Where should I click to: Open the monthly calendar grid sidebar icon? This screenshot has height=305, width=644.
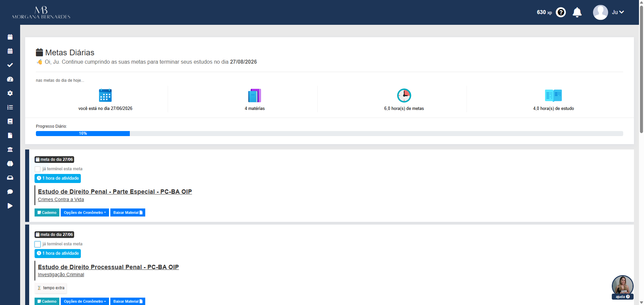pos(10,51)
